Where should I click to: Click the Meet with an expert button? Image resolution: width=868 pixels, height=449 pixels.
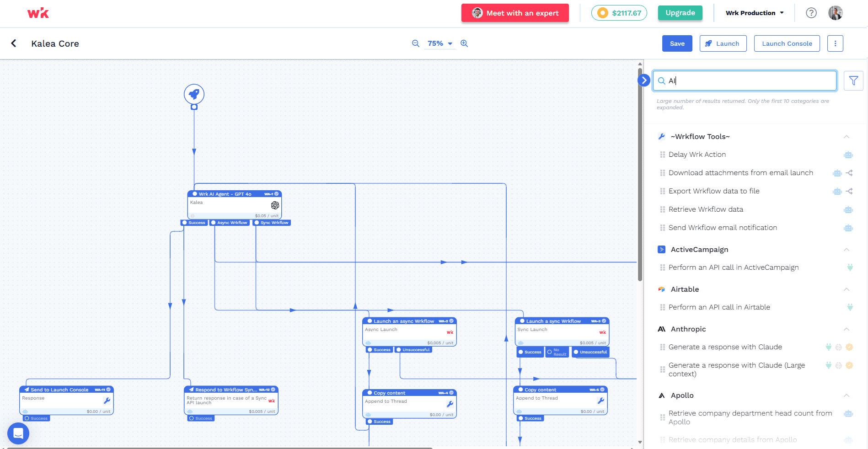click(x=515, y=13)
